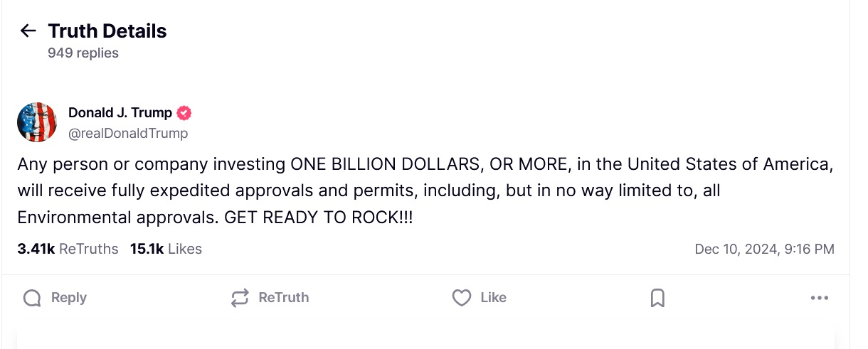Visit the @realDonaldTrump handle link
The height and width of the screenshot is (349, 868).
(128, 133)
